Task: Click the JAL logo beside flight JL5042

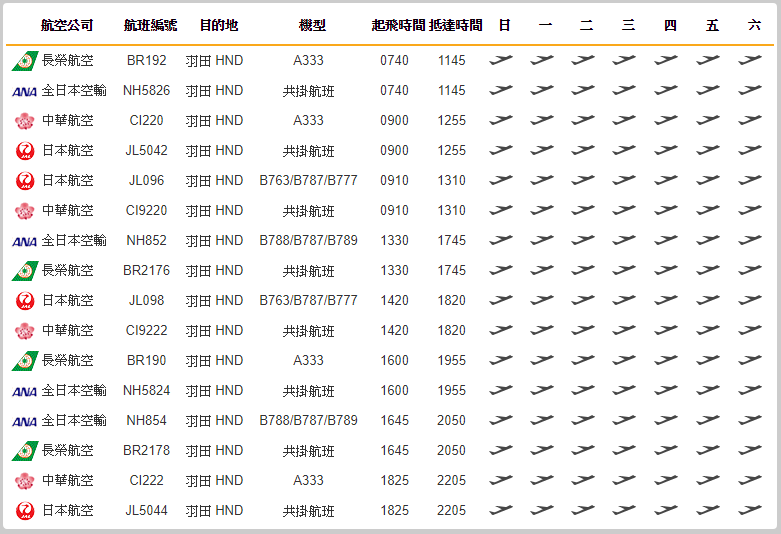Action: point(25,151)
